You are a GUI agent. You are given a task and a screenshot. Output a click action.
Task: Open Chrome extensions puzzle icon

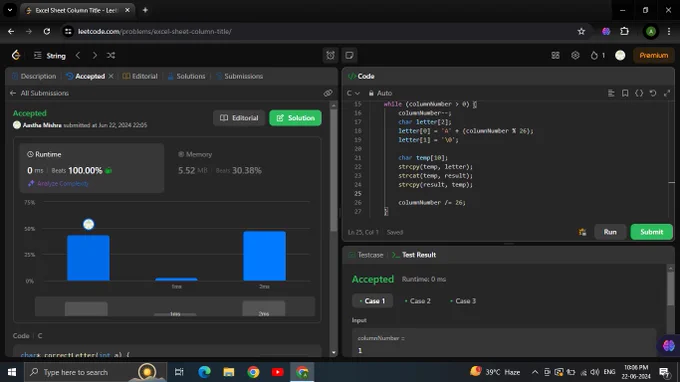coord(624,31)
